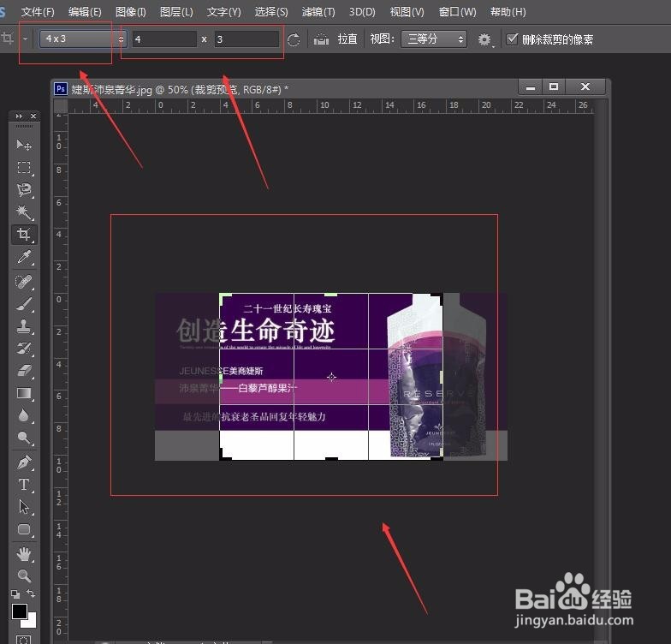Click the crop width field showing 4

tap(164, 39)
